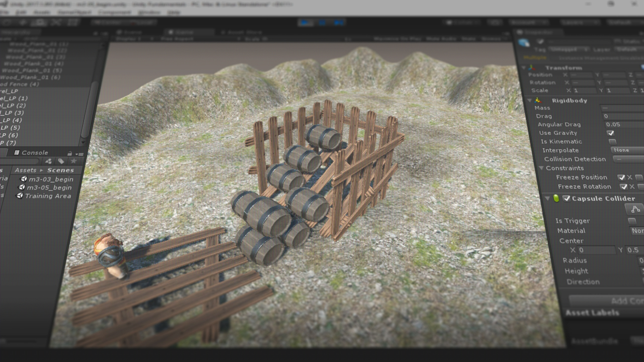Viewport: 644px width, 362px height.
Task: Toggle the Is Trigger checkbox
Action: (x=632, y=221)
